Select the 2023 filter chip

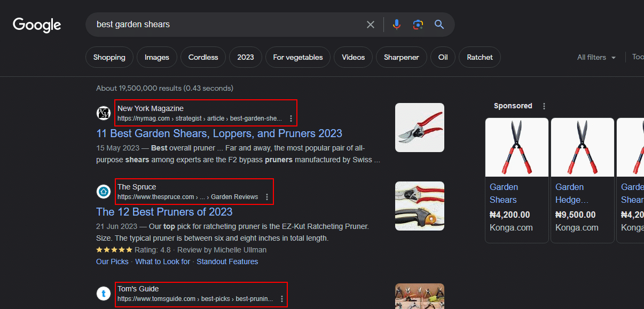pos(246,57)
